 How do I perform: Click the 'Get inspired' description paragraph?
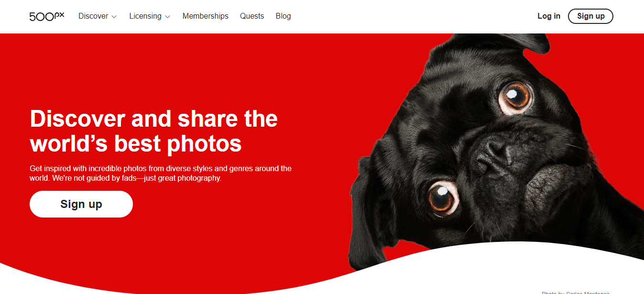click(161, 173)
